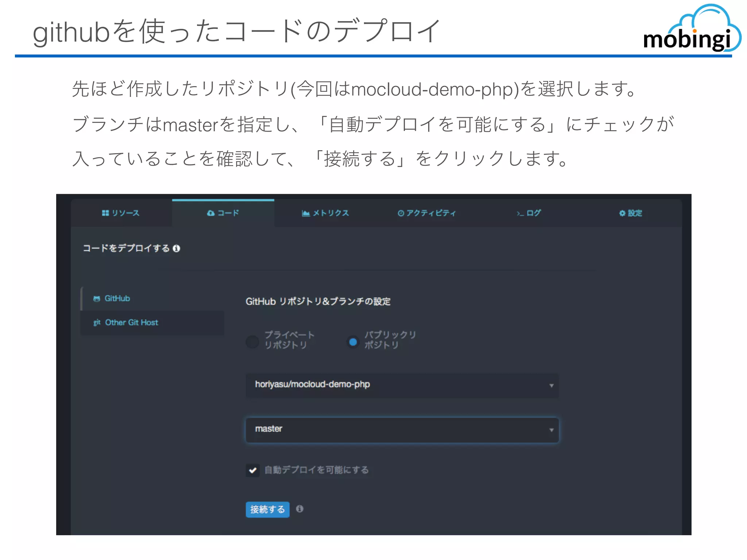This screenshot has width=747, height=560.
Task: Open the メトリクス tab
Action: click(325, 213)
